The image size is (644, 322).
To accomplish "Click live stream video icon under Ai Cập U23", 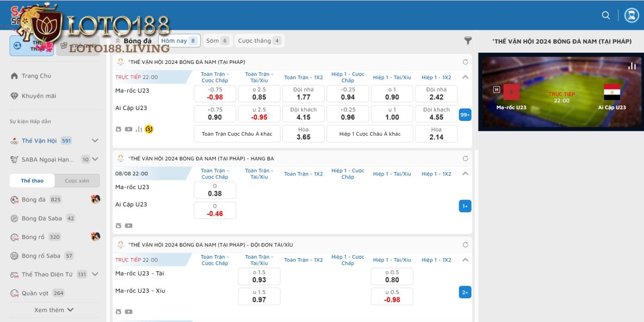I will point(129,129).
